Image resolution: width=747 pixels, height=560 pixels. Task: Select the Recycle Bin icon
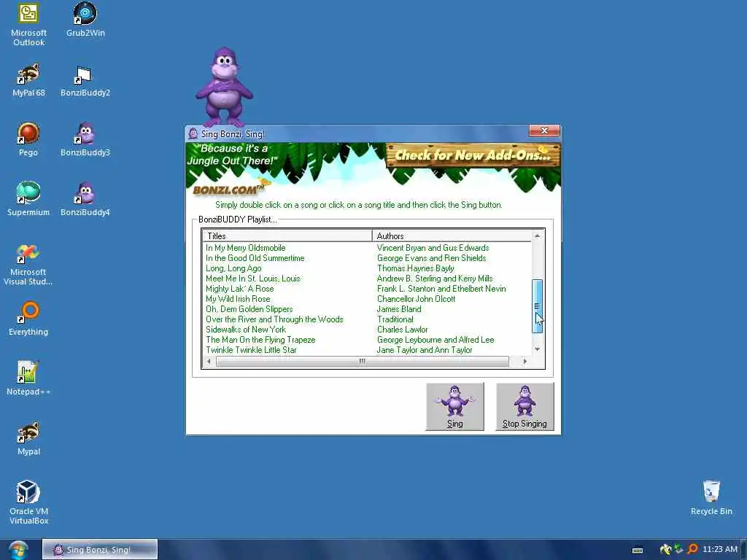[x=711, y=497]
